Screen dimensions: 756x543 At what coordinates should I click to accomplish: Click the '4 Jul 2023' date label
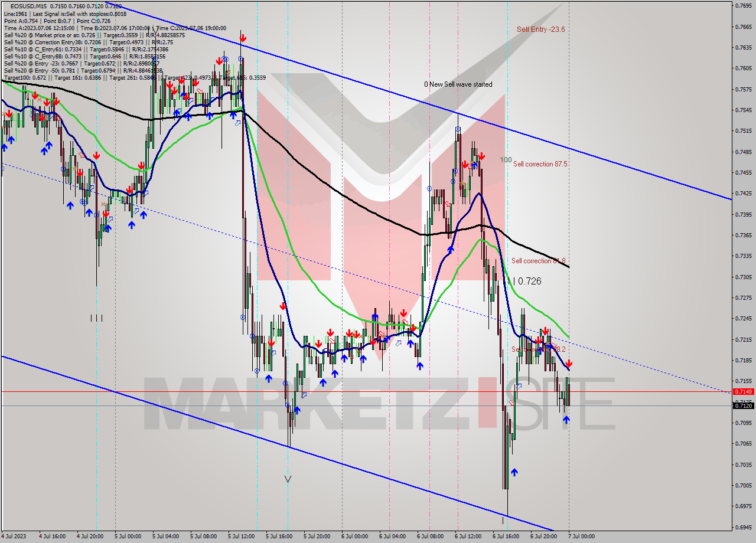15,537
